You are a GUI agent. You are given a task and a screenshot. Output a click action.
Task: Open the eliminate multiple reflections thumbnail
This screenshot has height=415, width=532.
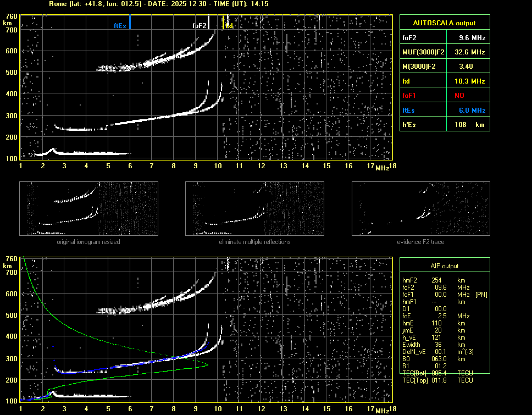254,208
